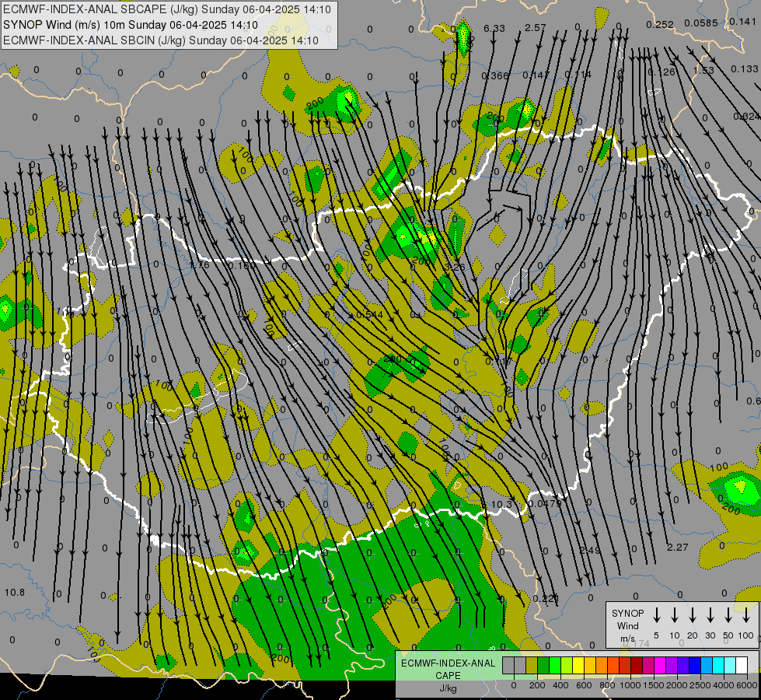Image resolution: width=761 pixels, height=700 pixels.
Task: Click the SYNOP Wind m/s legend label
Action: pos(627,625)
